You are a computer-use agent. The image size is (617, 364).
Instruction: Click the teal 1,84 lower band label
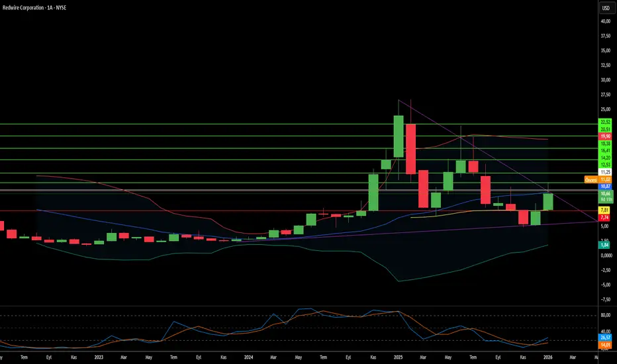pyautogui.click(x=604, y=245)
